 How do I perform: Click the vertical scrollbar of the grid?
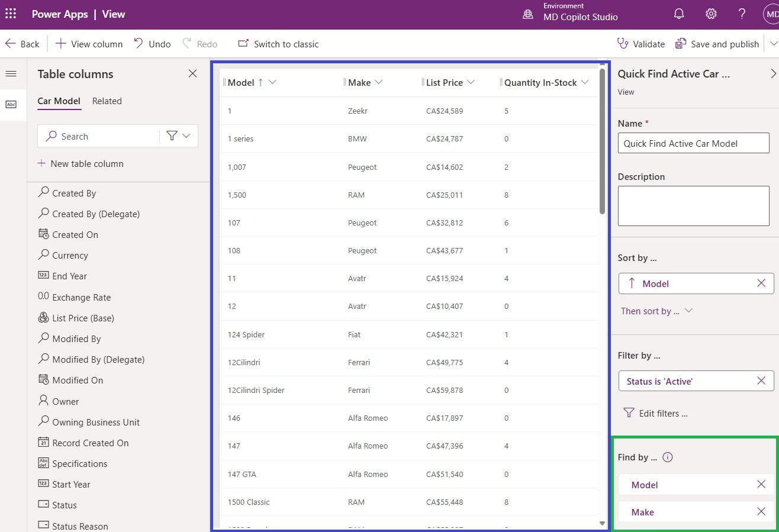tap(602, 142)
